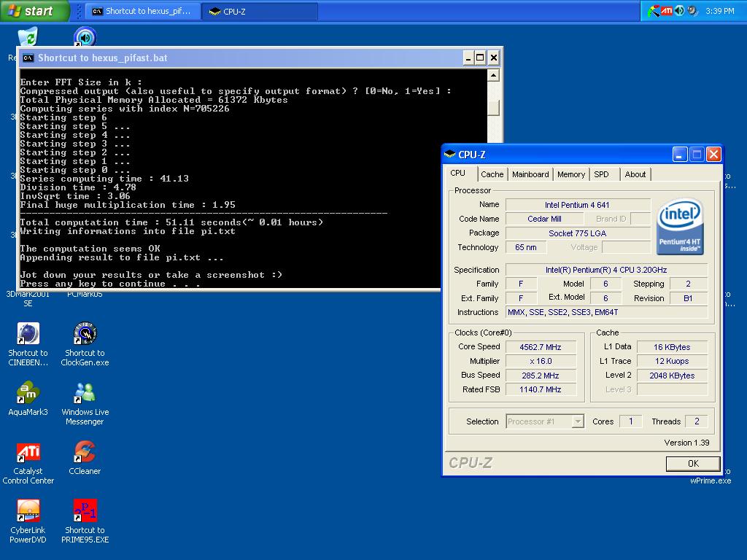Click the ATI icon in the system tray

[667, 10]
